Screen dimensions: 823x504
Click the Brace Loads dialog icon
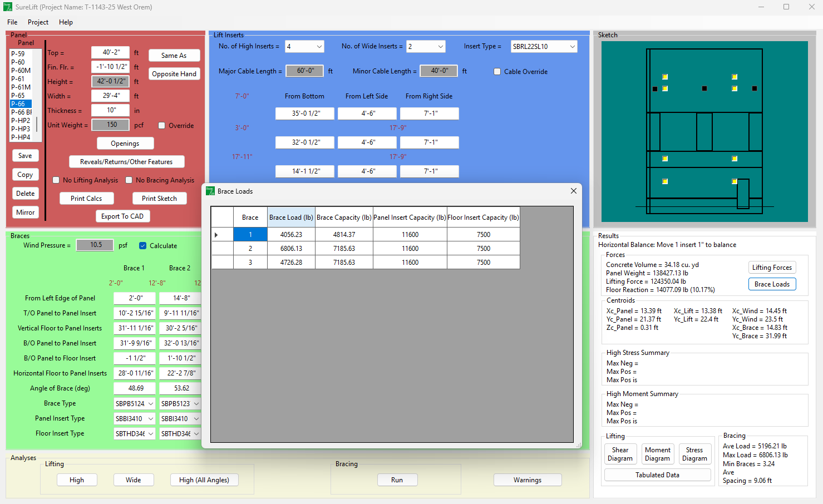210,191
